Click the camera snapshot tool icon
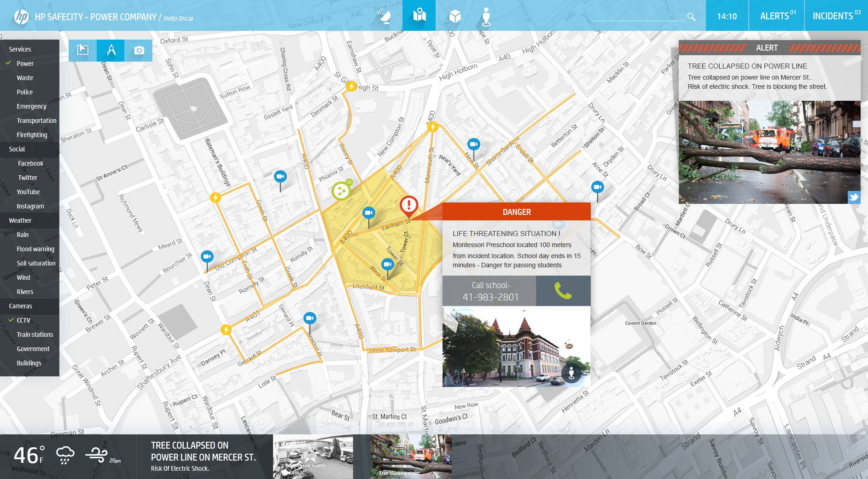868x479 pixels. point(139,50)
